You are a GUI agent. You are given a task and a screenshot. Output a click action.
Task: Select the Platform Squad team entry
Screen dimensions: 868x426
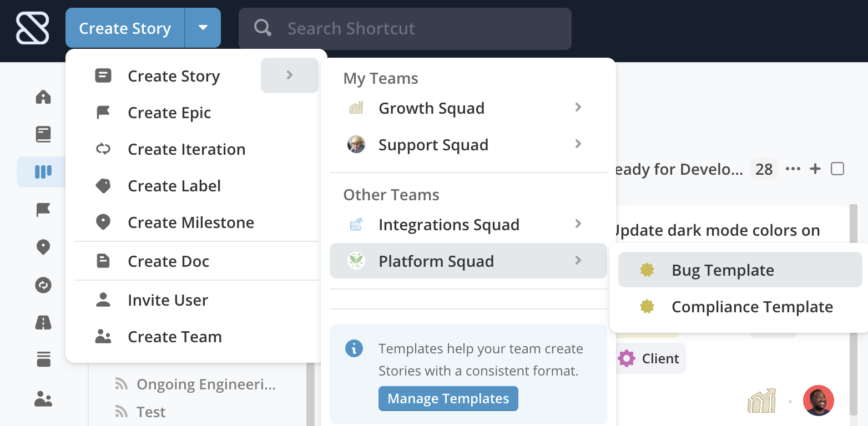click(468, 261)
